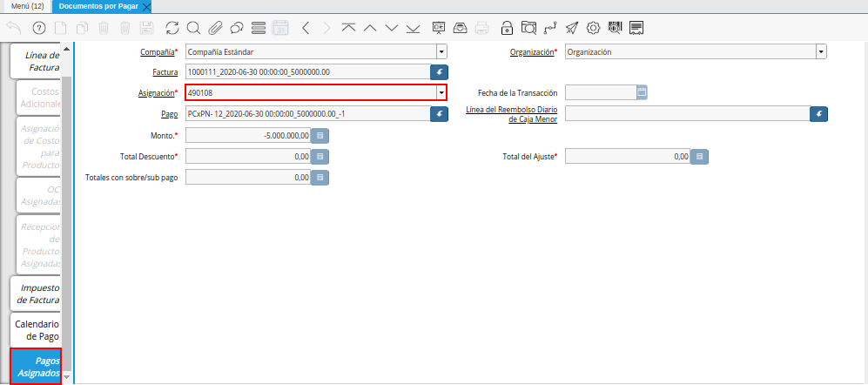Viewport: 868px width, 385px height.
Task: Open calculator for Total Descuento
Action: [320, 157]
